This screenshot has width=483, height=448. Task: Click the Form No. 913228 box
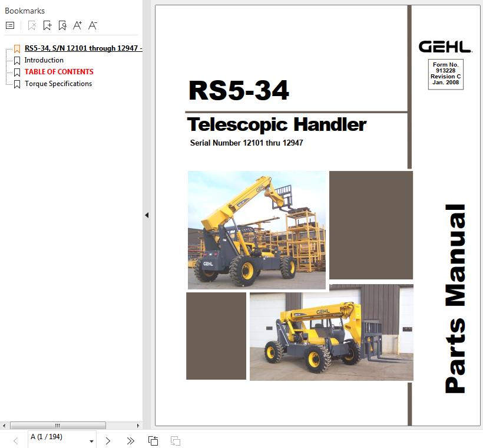click(x=445, y=74)
